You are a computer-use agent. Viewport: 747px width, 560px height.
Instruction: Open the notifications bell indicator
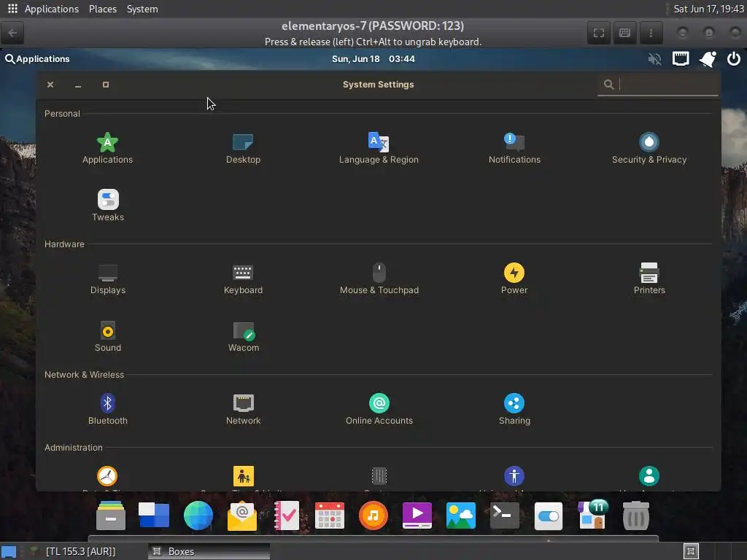(708, 59)
